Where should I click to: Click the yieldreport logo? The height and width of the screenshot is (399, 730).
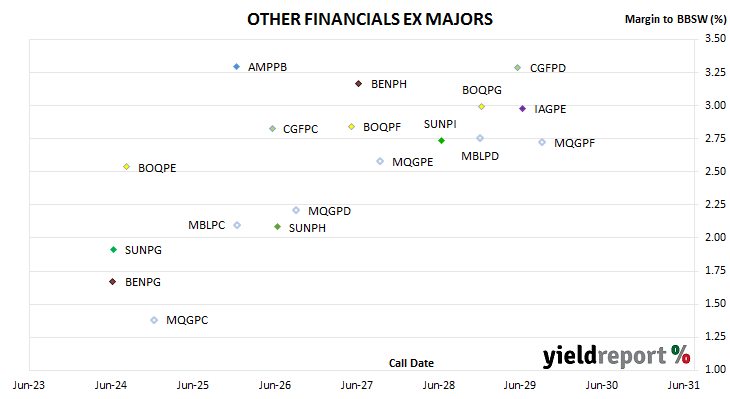616,356
